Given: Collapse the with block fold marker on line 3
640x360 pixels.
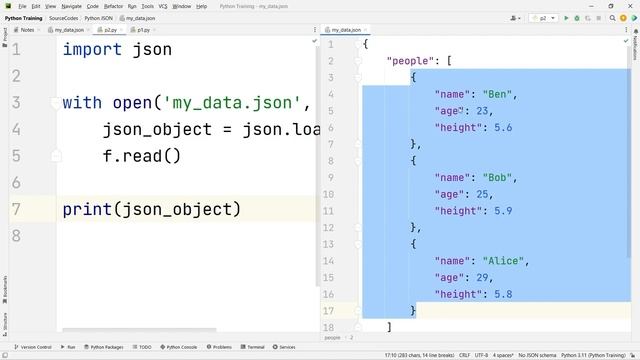Looking at the screenshot, I should click(56, 103).
